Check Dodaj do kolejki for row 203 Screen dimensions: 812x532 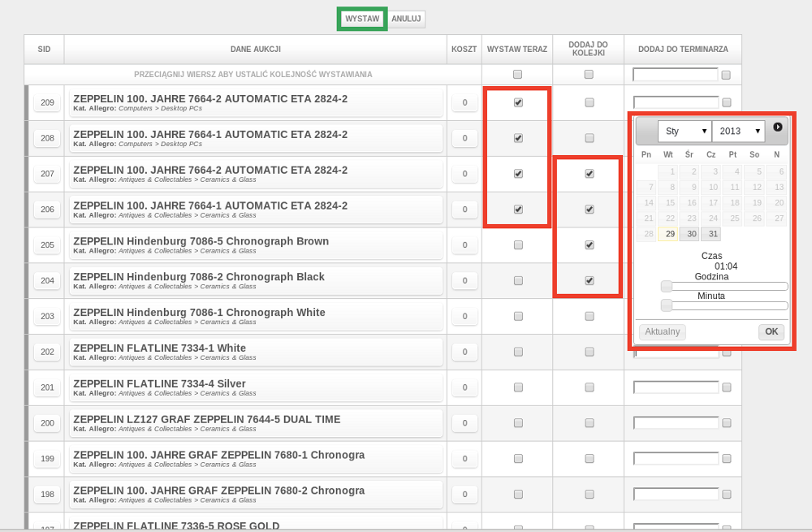click(x=590, y=316)
